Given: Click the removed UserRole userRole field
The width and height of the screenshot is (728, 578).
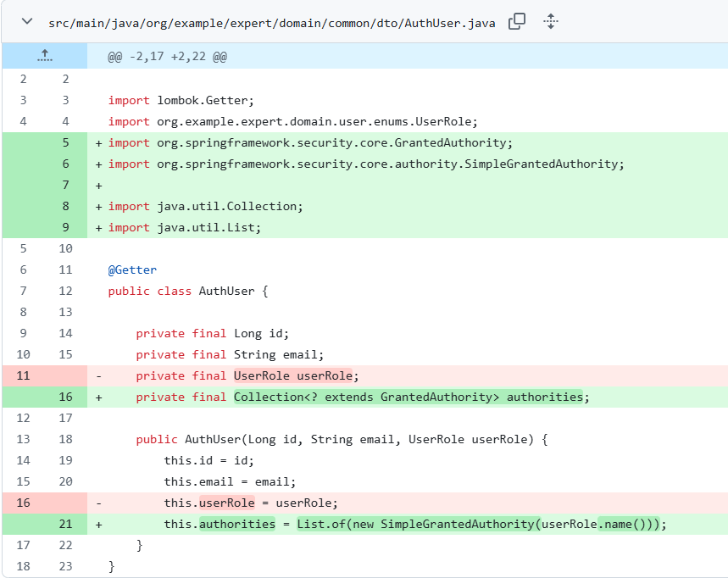Looking at the screenshot, I should (x=247, y=375).
